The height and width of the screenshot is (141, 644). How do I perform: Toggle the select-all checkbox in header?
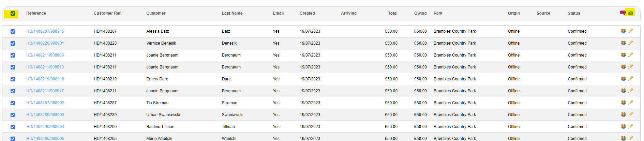13,14
